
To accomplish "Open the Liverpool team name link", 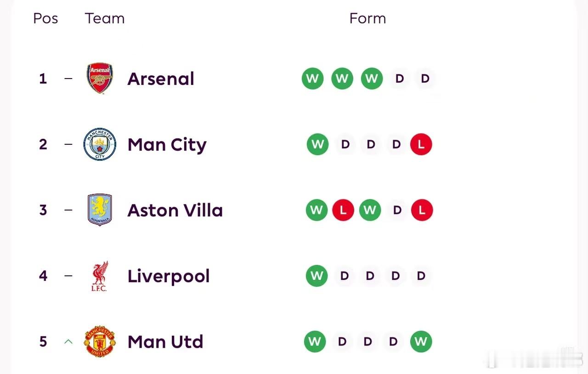I will tap(169, 276).
